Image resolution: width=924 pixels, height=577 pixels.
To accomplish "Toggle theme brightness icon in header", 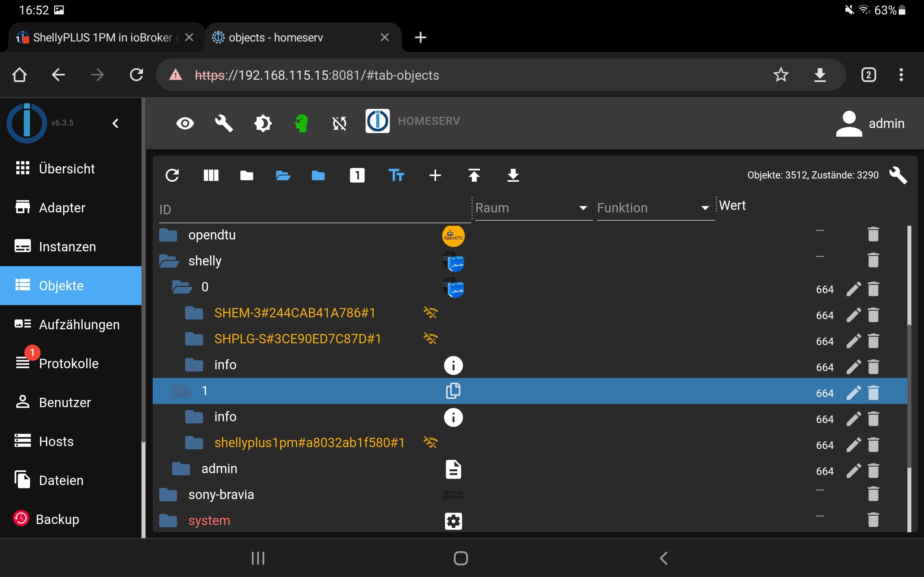I will [263, 123].
